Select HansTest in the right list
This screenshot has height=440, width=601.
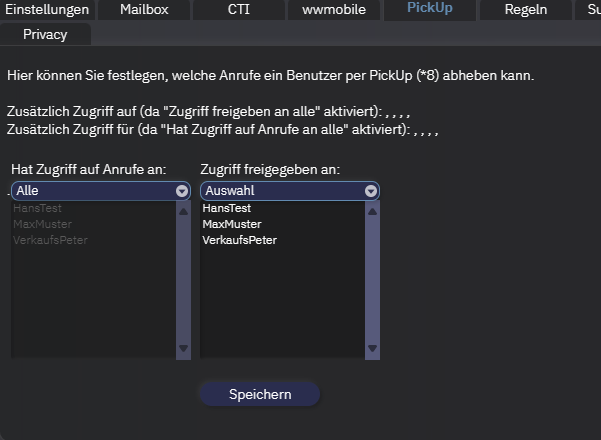(226, 208)
